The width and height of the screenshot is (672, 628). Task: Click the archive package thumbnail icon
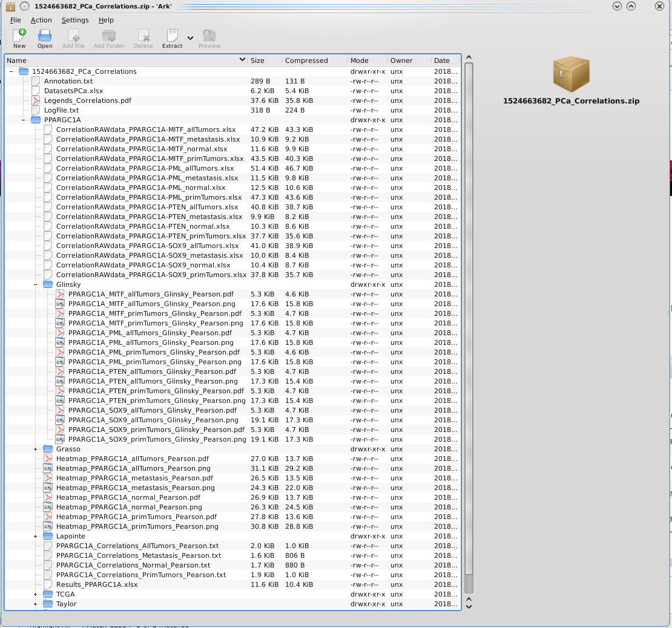pyautogui.click(x=571, y=74)
